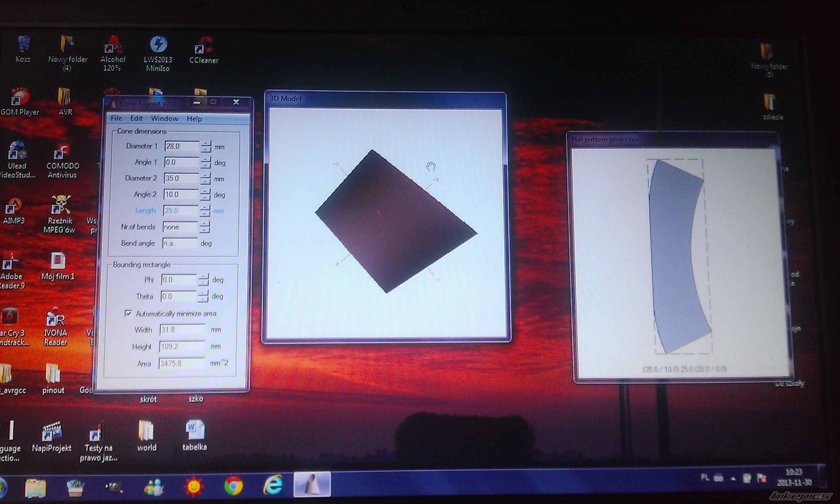The image size is (840, 504).
Task: Open the Help menu
Action: coord(194,119)
